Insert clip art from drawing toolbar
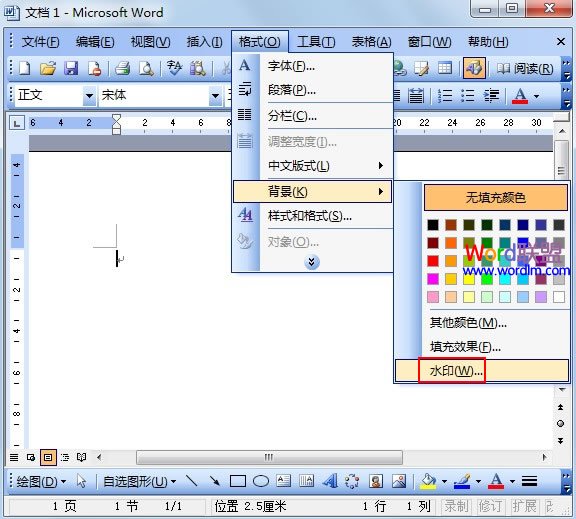576x519 pixels. [376, 481]
